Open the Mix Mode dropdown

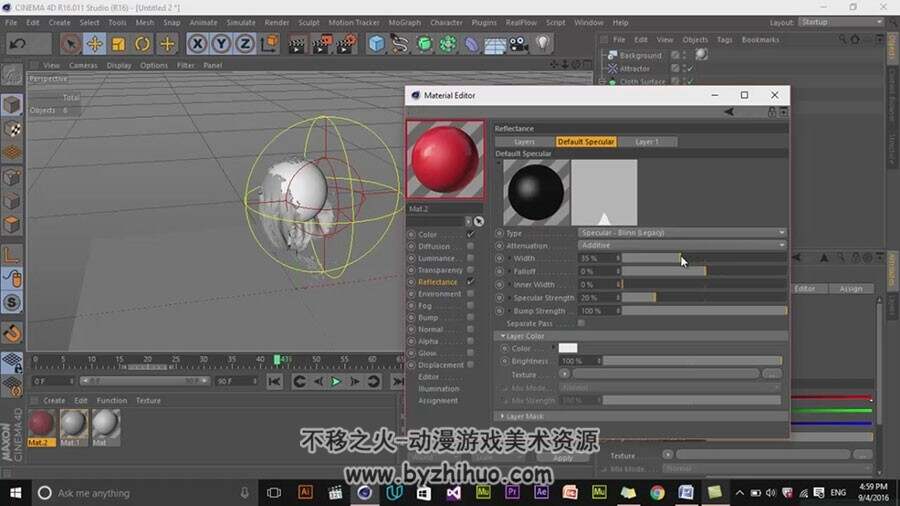pos(670,388)
